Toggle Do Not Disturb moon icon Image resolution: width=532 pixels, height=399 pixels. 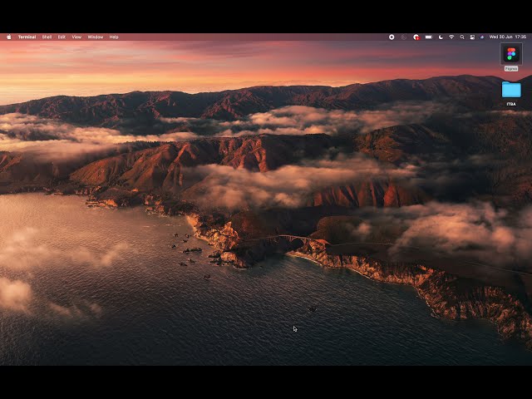coord(441,37)
